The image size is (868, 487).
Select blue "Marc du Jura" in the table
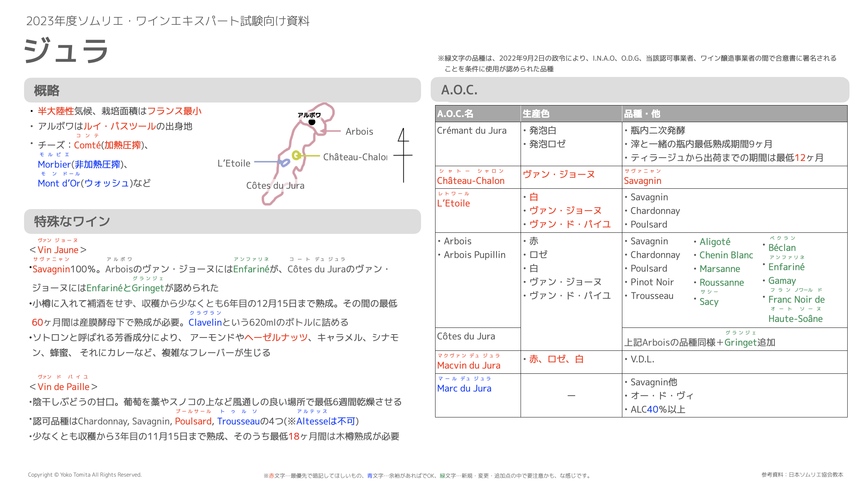464,388
